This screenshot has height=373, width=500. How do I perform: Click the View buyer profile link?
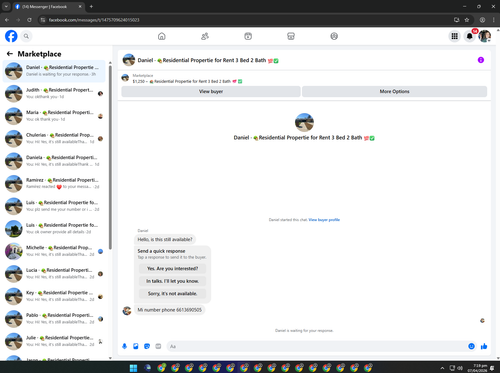[324, 220]
